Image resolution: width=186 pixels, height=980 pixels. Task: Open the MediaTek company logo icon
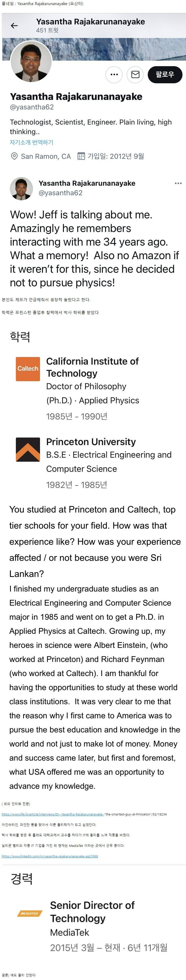point(30,913)
